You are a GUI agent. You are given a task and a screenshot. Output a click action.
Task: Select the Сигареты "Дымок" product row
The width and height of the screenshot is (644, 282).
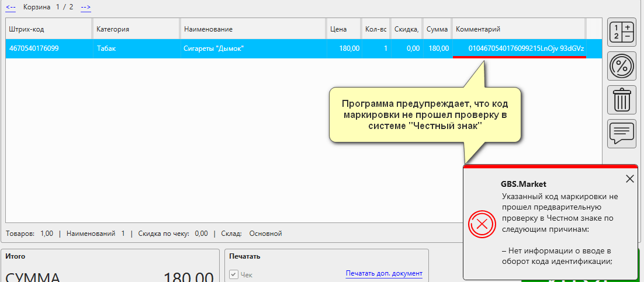(252, 48)
